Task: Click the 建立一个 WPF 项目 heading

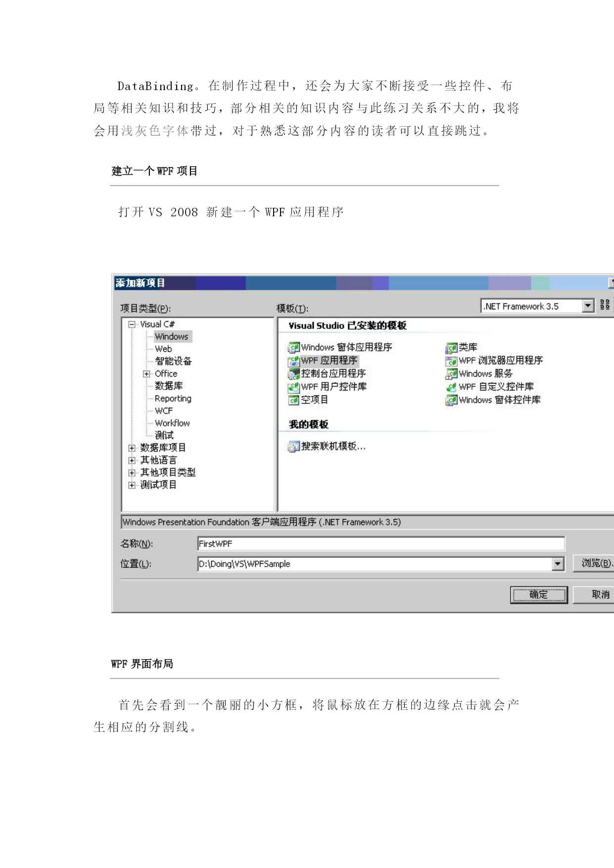Action: (155, 171)
